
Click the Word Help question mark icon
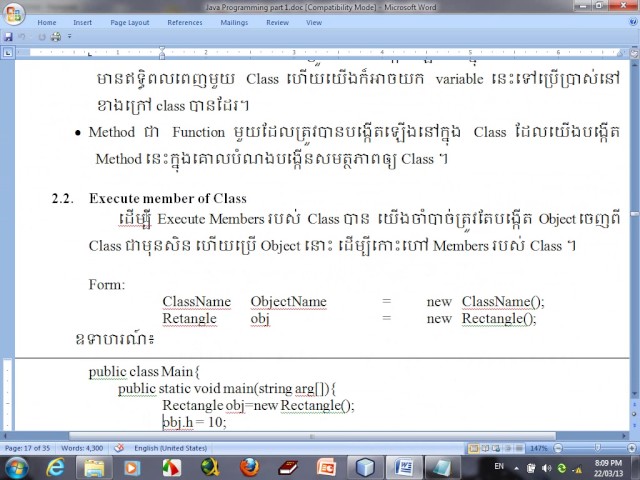tap(633, 23)
